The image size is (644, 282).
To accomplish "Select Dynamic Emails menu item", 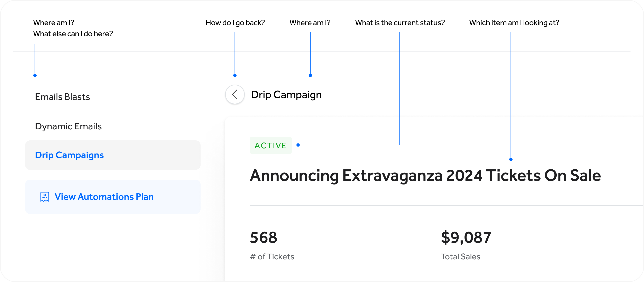I will click(68, 126).
